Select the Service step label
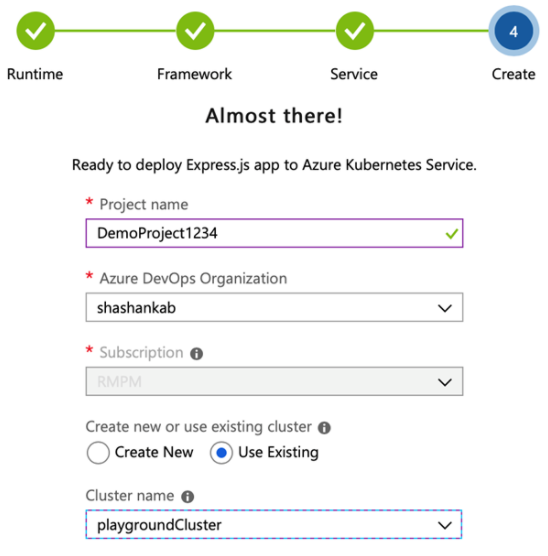The width and height of the screenshot is (548, 556). pyautogui.click(x=354, y=74)
